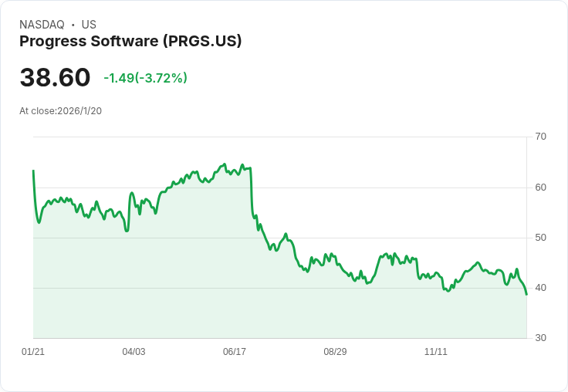
Task: Select the US market label
Action: (89, 25)
